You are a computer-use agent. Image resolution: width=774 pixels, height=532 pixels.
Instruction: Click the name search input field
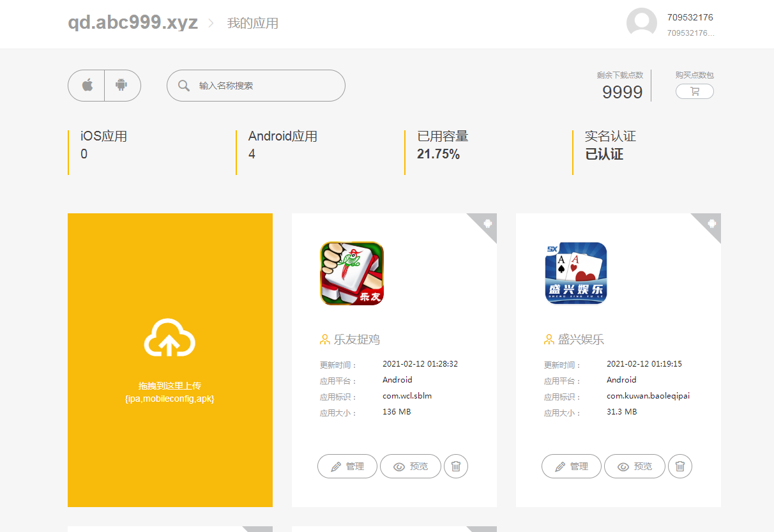tap(265, 86)
